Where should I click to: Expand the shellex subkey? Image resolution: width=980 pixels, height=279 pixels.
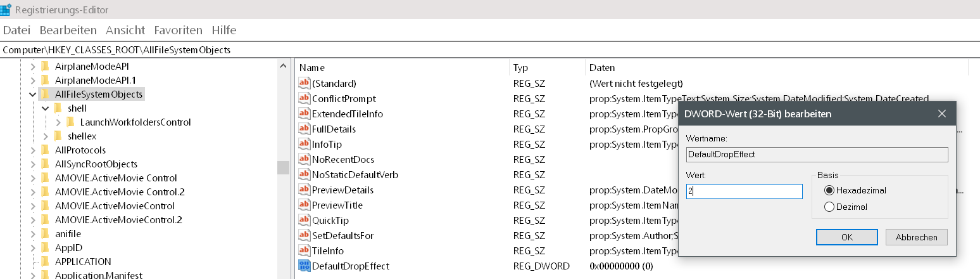46,136
